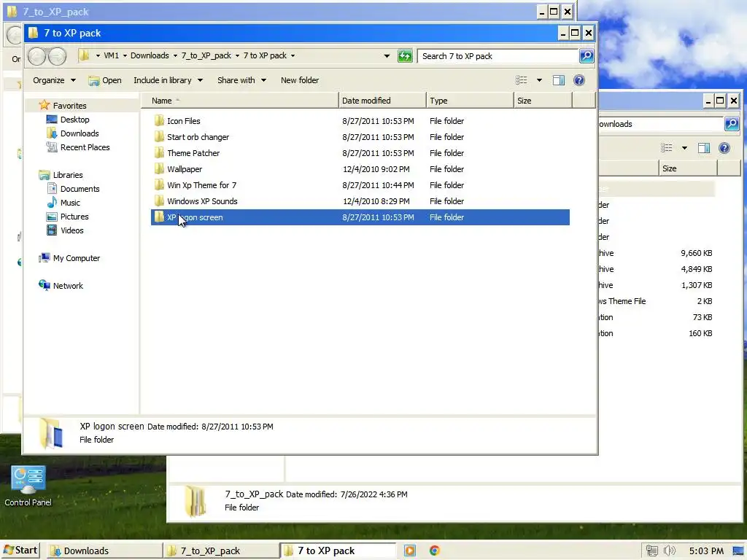Click the network tray icon

tap(651, 551)
